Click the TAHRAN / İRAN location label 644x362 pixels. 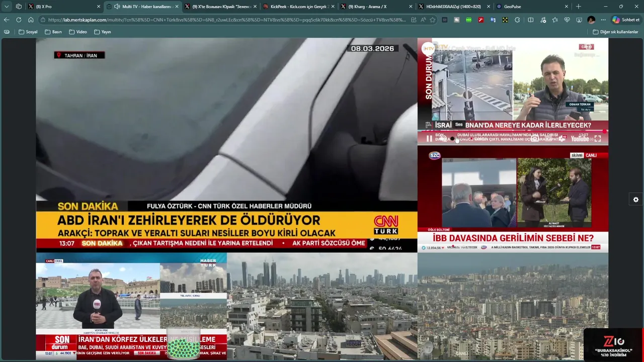pos(79,55)
